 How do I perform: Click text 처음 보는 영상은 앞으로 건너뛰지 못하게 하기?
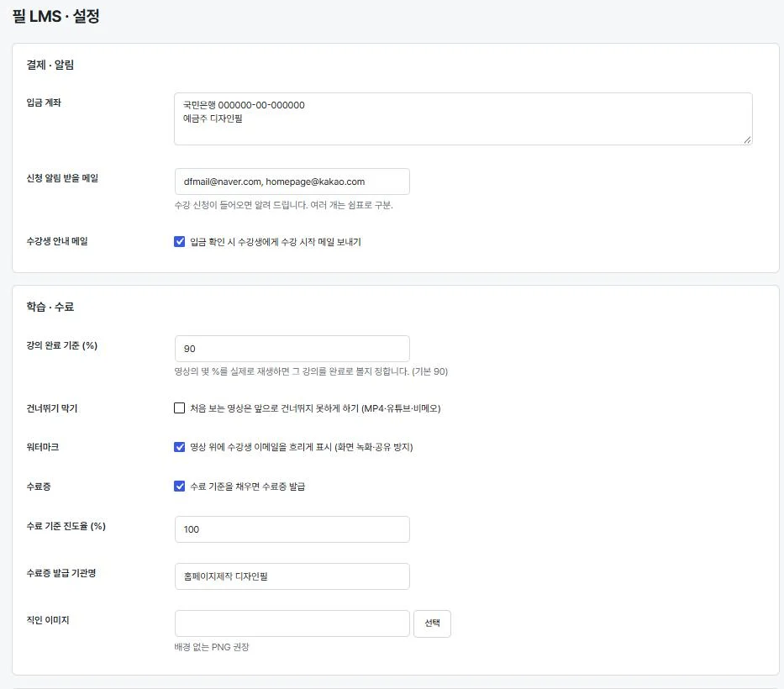tap(275, 408)
